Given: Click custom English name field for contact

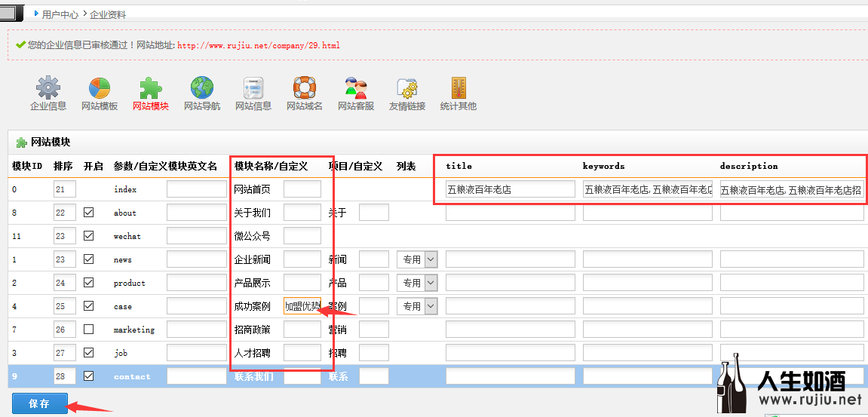Looking at the screenshot, I should point(197,376).
